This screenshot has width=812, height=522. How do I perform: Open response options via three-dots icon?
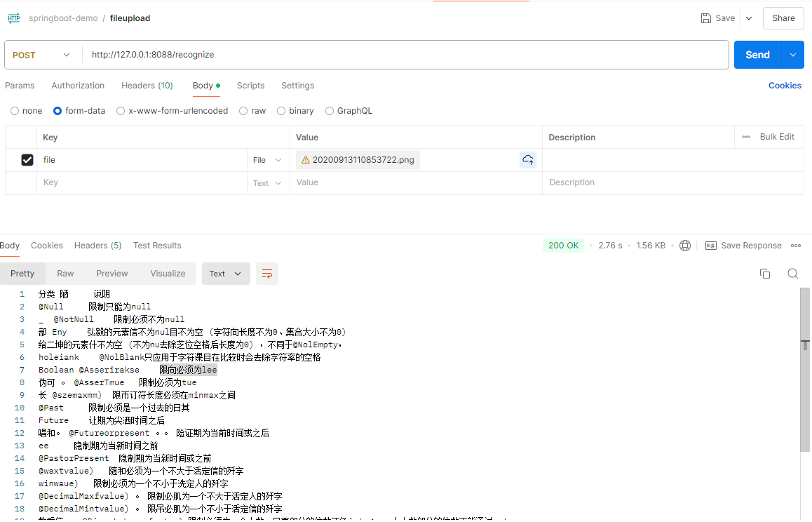pyautogui.click(x=795, y=246)
